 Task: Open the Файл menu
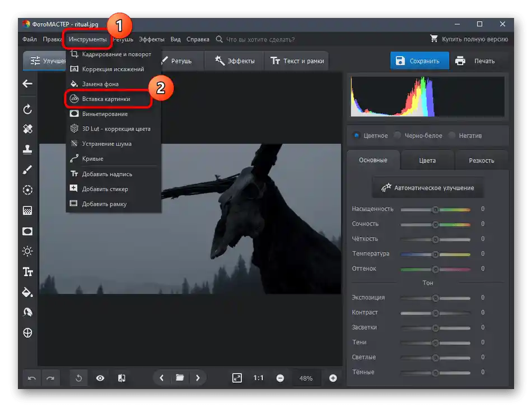[x=30, y=39]
